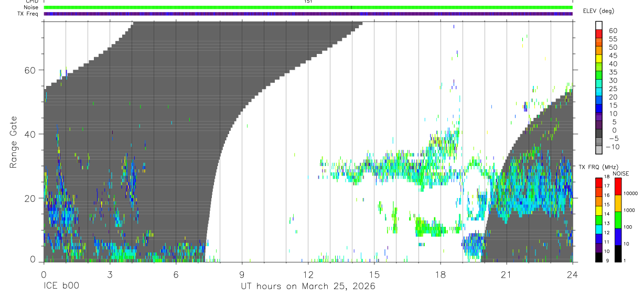Click the 14 value in TX FRQ legend
The height and width of the screenshot is (297, 644).
point(607,214)
